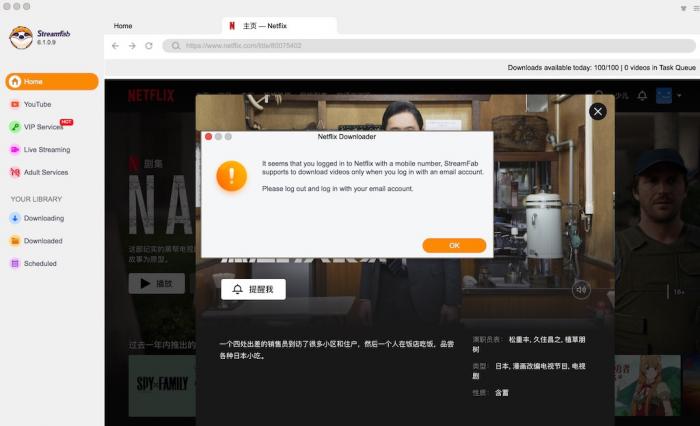Click the Downloaded folder icon
Screen dimensions: 700x426
[x=15, y=241]
